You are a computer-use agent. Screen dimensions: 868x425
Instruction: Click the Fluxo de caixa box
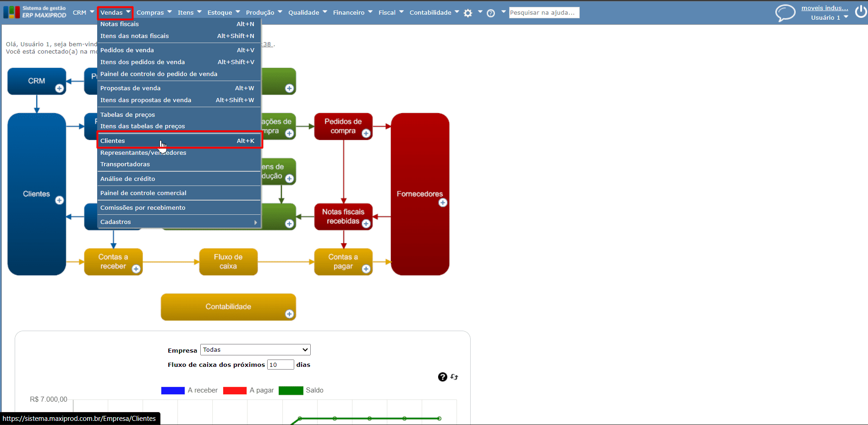tap(228, 262)
